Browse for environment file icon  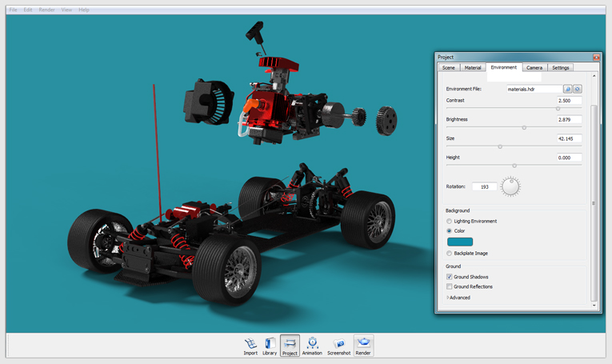tap(568, 90)
